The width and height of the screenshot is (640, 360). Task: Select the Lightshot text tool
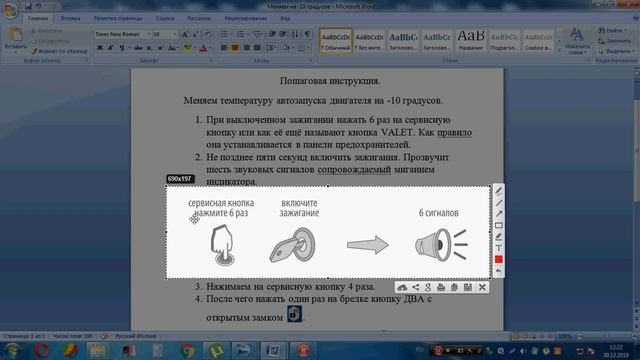click(498, 248)
